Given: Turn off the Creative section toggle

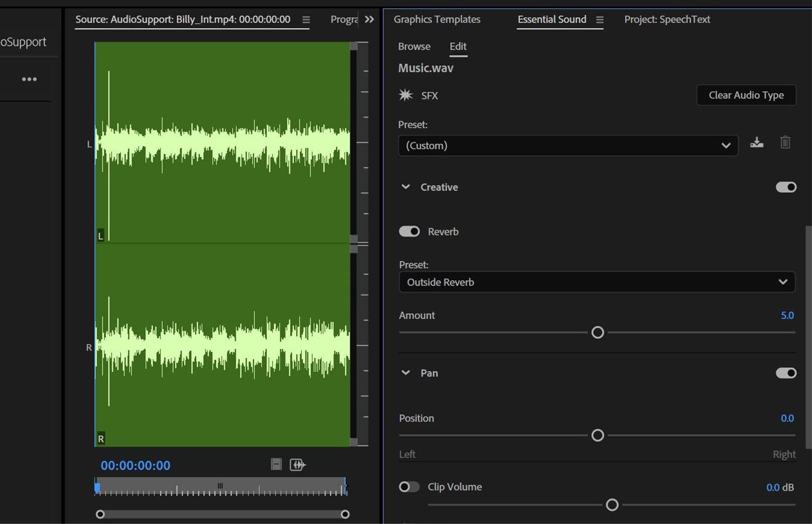Looking at the screenshot, I should click(x=786, y=187).
